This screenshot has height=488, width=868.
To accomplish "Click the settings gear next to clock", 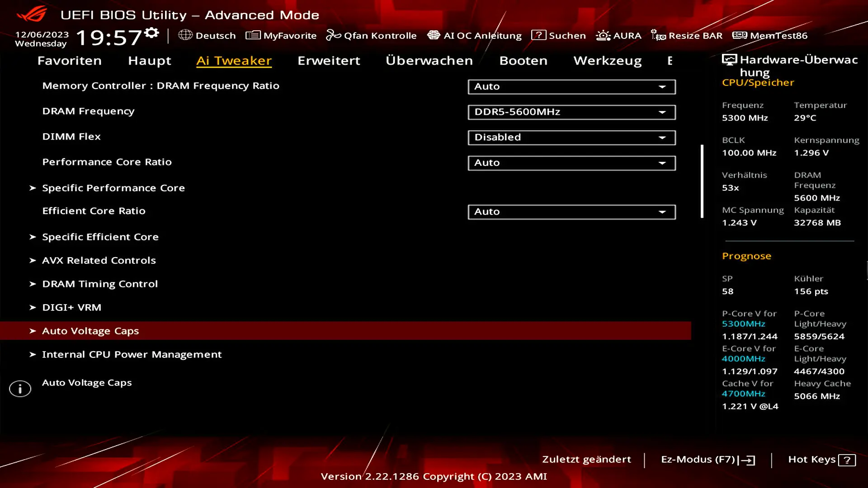I will [x=152, y=33].
